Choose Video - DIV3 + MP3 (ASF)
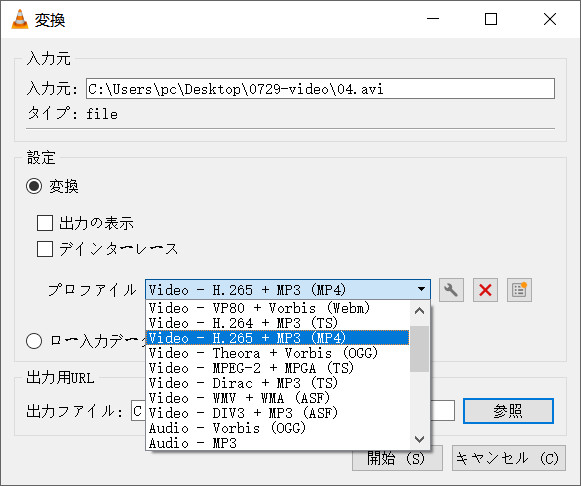Image resolution: width=581 pixels, height=486 pixels. (278, 413)
